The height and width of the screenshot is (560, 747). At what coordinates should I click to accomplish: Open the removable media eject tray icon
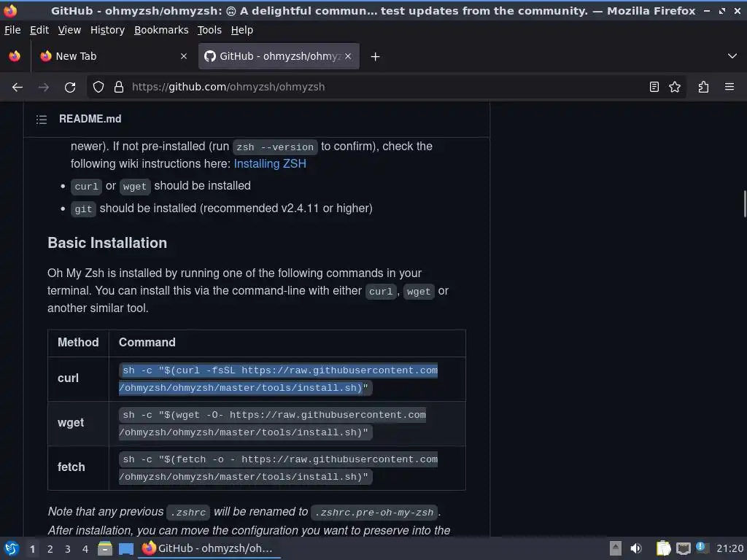pos(616,548)
